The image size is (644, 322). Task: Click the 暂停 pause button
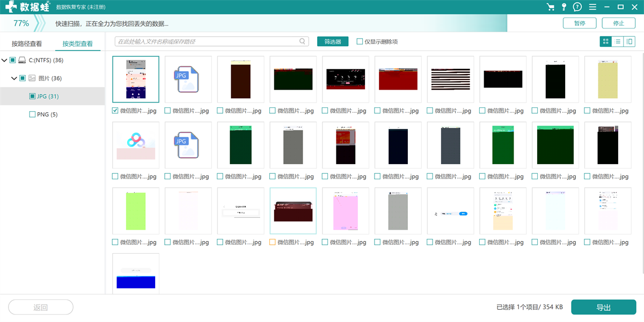580,23
